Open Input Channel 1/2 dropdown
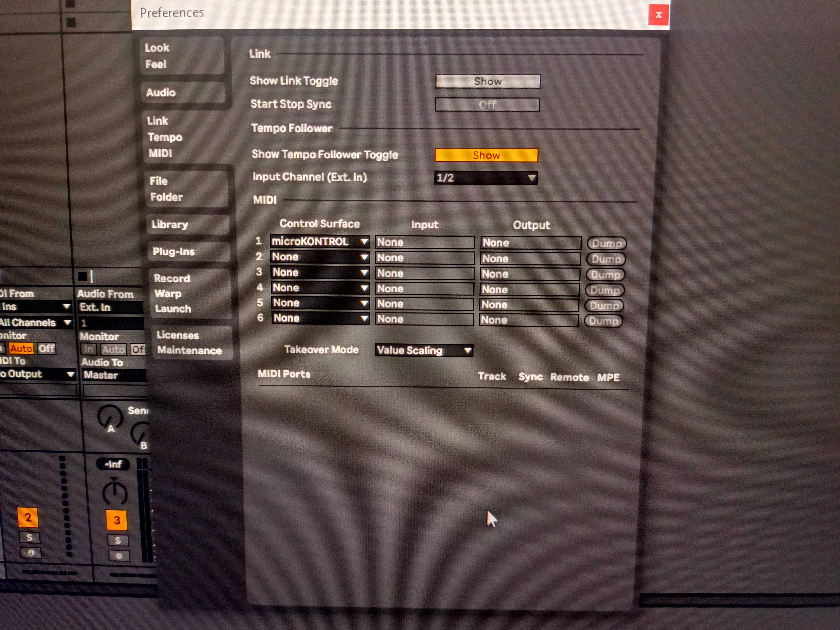Viewport: 840px width, 630px height. (486, 178)
